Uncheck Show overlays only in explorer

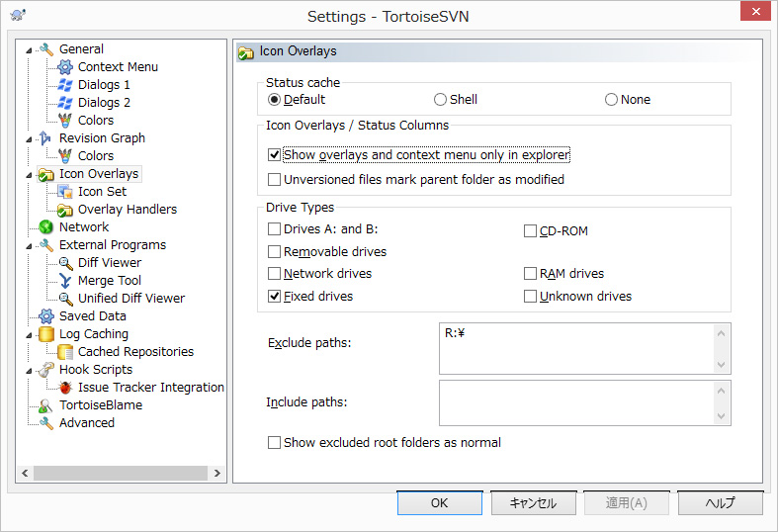coord(275,155)
